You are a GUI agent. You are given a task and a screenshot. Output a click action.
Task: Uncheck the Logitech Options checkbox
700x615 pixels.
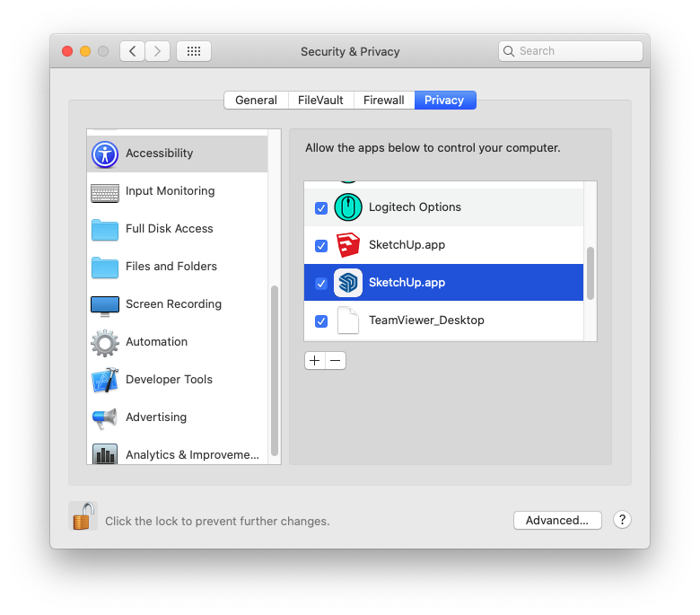tap(321, 207)
